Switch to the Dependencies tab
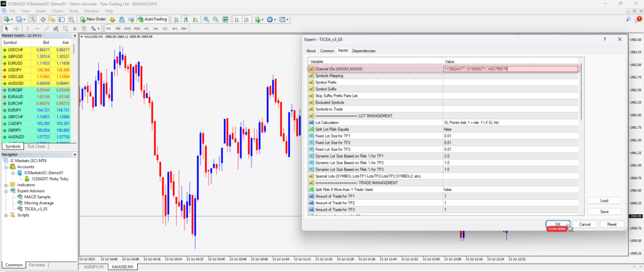This screenshot has height=272, width=644. (x=364, y=51)
